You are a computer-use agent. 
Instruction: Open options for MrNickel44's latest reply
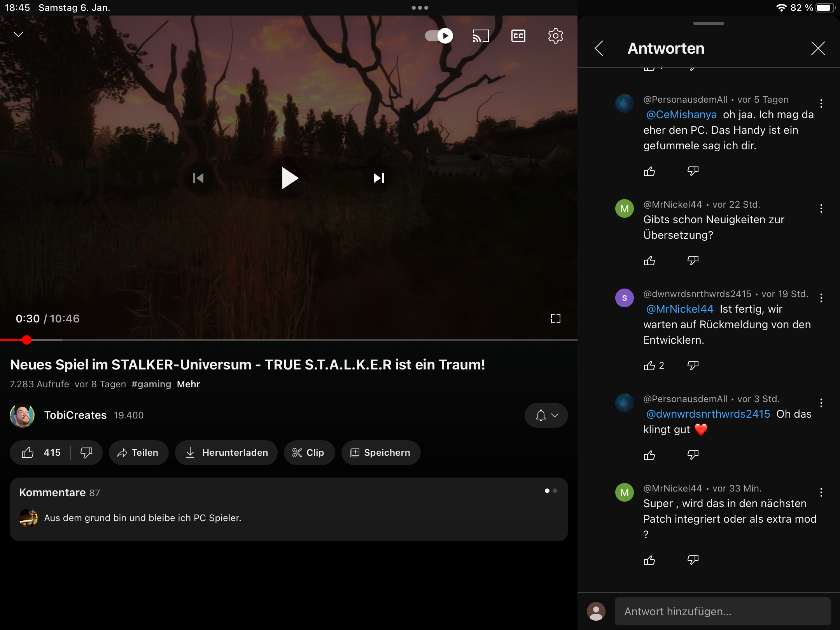click(821, 492)
